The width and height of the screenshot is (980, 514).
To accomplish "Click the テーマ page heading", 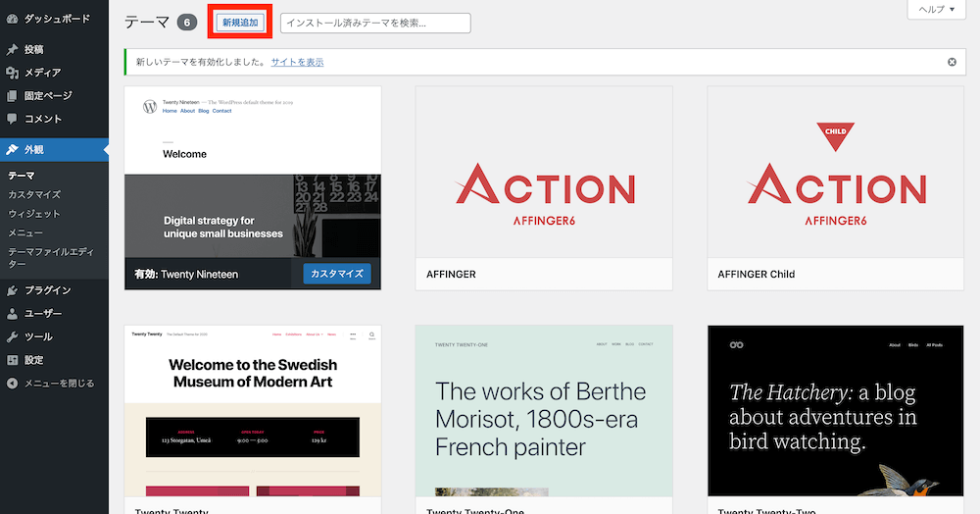I will click(147, 23).
